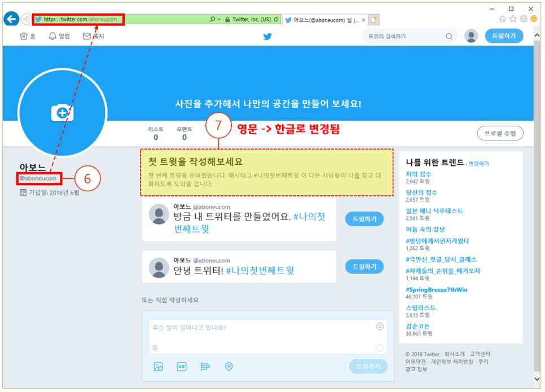This screenshot has width=545, height=392.
Task: Open the 스밍리스트 trend
Action: point(420,308)
